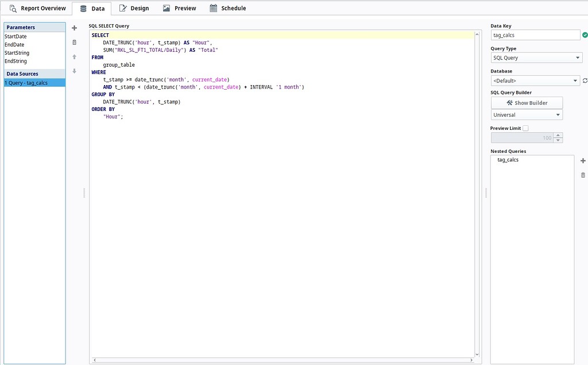Move selected item up with the up arrow
Viewport: 588px width, 365px height.
pos(74,56)
